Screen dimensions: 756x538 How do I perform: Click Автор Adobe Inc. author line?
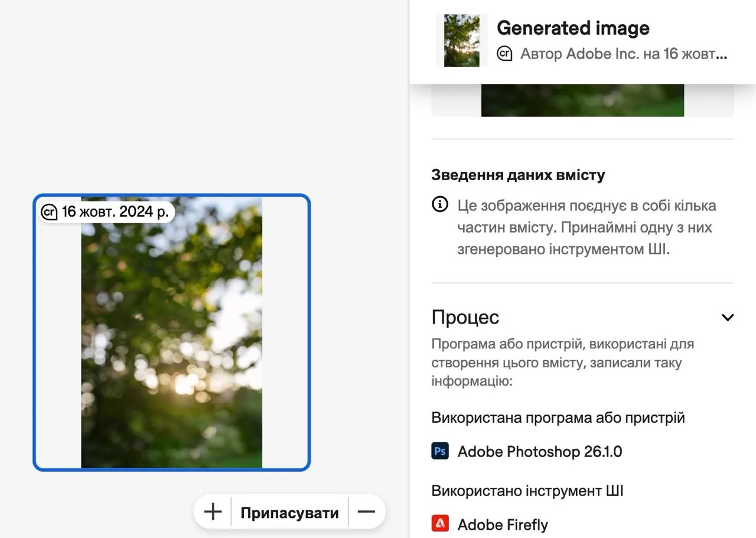pos(624,54)
